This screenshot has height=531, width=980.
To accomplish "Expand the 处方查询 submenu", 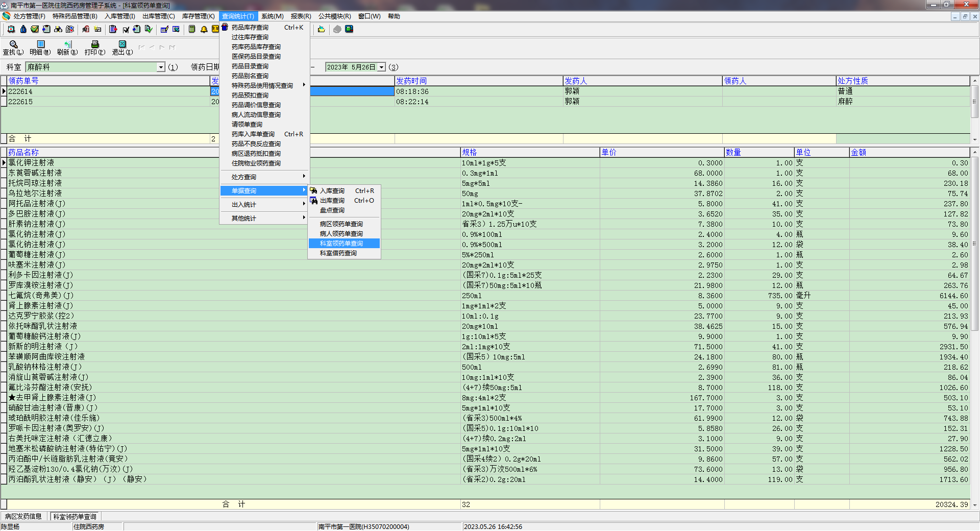I will 264,177.
